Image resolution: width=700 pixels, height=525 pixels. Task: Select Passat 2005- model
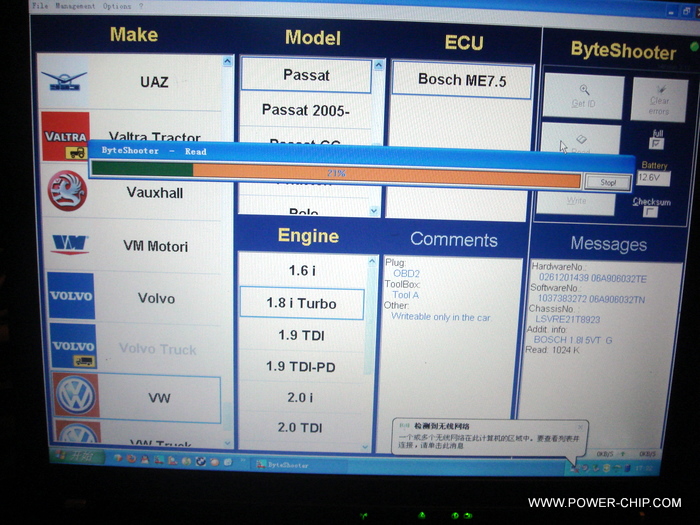[306, 110]
